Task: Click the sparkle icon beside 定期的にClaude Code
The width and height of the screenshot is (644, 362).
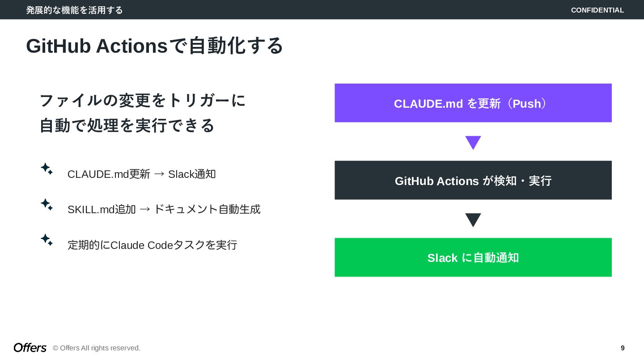Action: [47, 240]
